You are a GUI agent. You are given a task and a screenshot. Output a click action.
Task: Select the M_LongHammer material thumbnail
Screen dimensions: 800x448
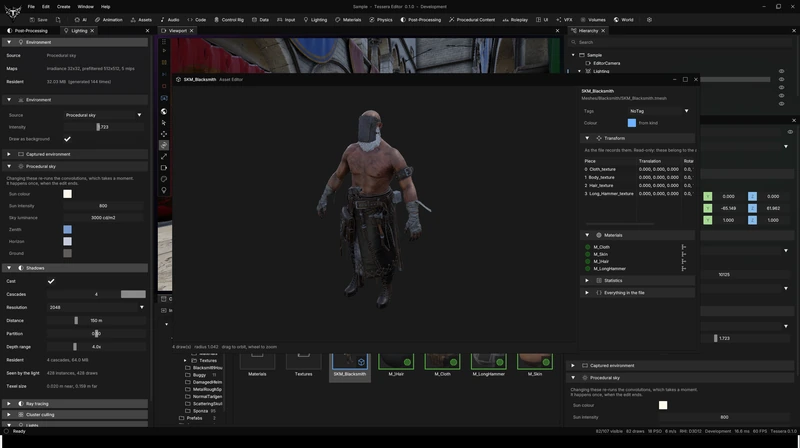tap(488, 364)
